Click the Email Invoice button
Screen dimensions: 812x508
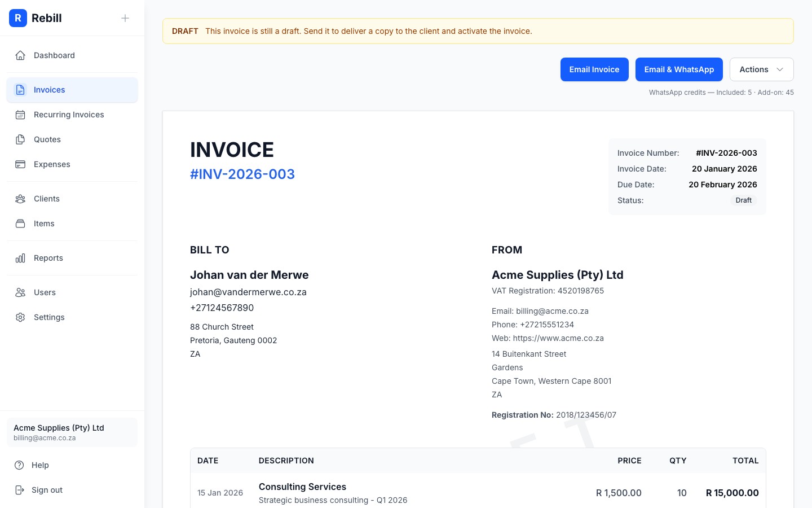click(594, 69)
